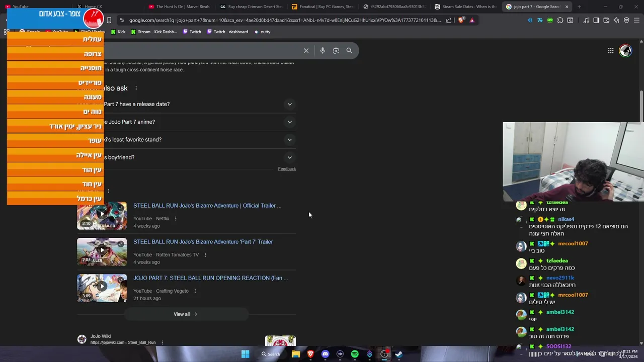Open three-dot menu for Crafting Vegeto video
The width and height of the screenshot is (644, 362).
[x=195, y=291]
